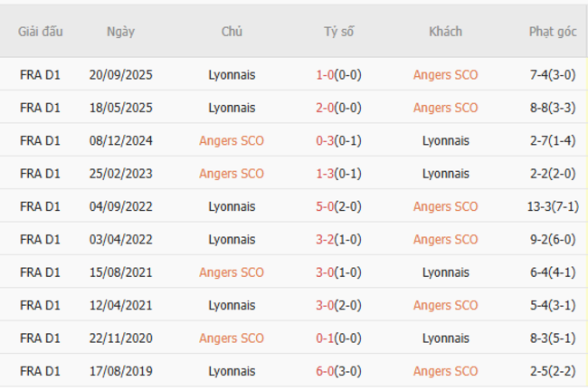Click the "Tỷ số" column header
The width and height of the screenshot is (588, 391).
[x=339, y=31]
